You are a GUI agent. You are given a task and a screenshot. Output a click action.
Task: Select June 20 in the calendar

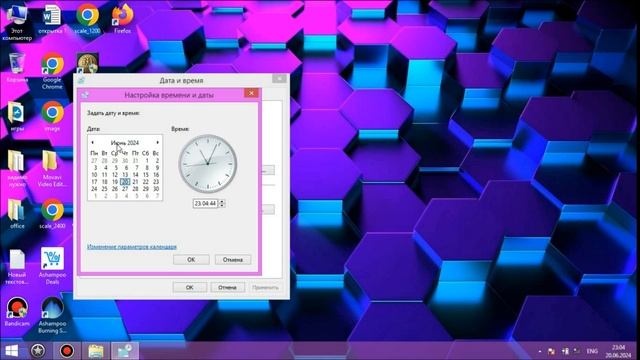pos(125,182)
